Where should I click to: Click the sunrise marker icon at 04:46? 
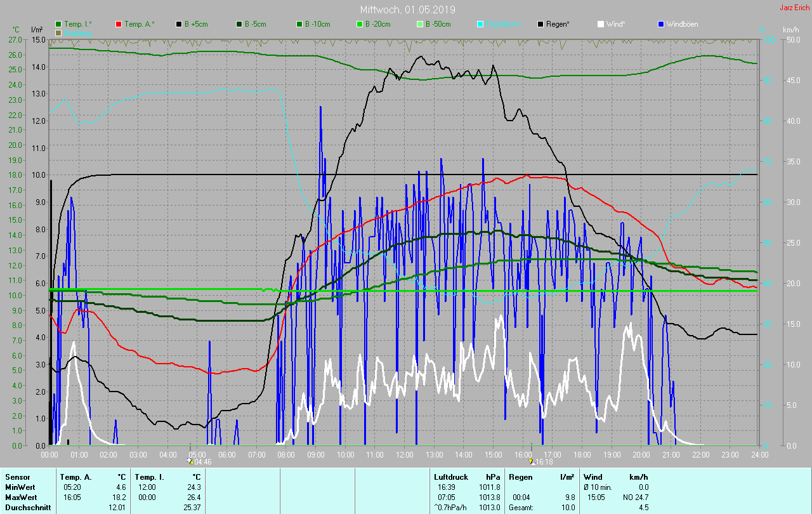coord(190,462)
